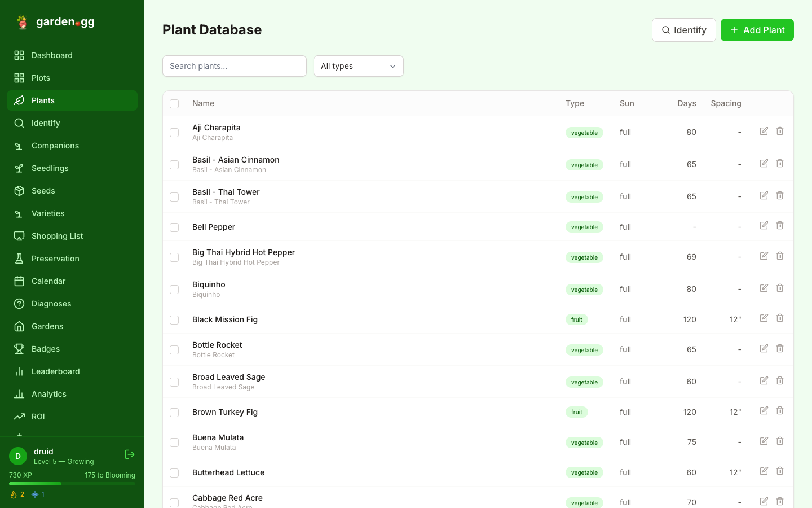Viewport: 812px width, 508px height.
Task: Click the Calendar icon in sidebar
Action: [x=19, y=281]
